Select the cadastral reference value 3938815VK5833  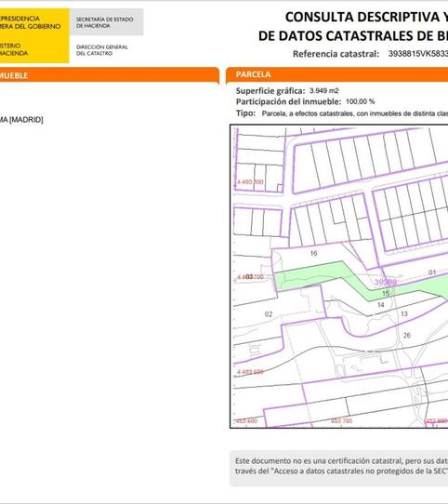(417, 54)
